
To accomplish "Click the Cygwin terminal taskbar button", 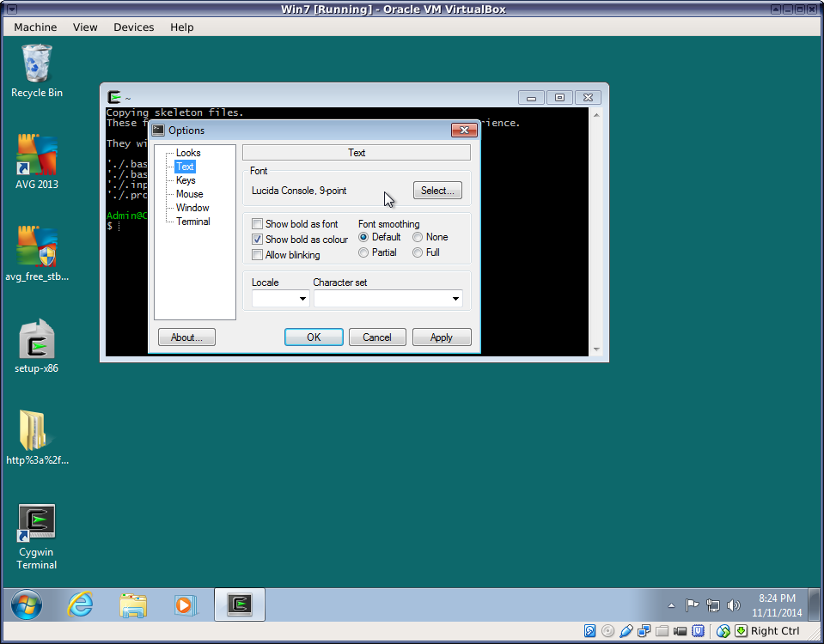I will 240,605.
